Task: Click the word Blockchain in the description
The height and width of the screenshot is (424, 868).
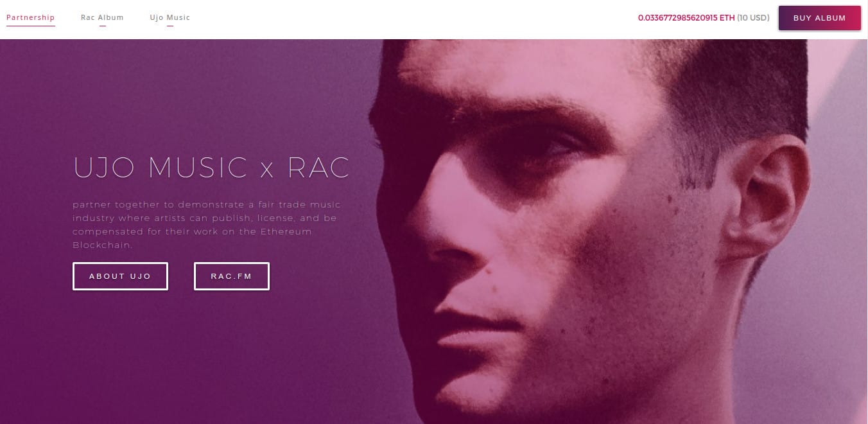Action: (x=103, y=245)
